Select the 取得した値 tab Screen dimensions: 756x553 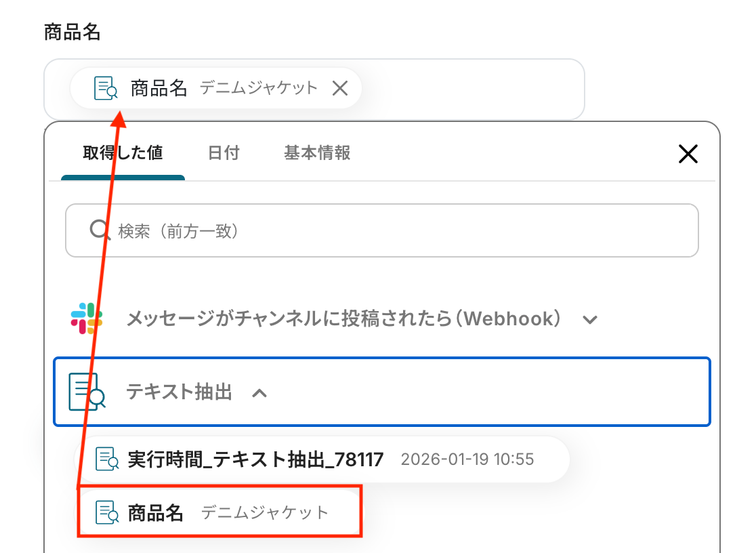(123, 153)
